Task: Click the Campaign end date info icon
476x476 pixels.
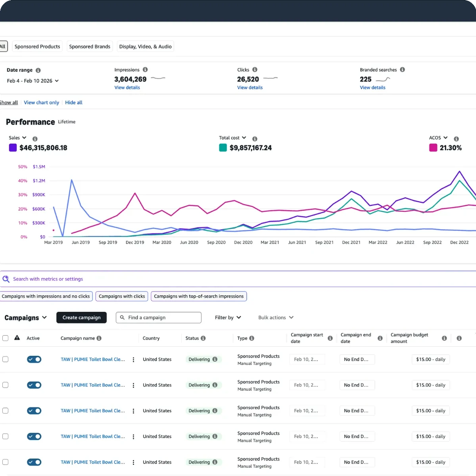Action: tap(380, 338)
